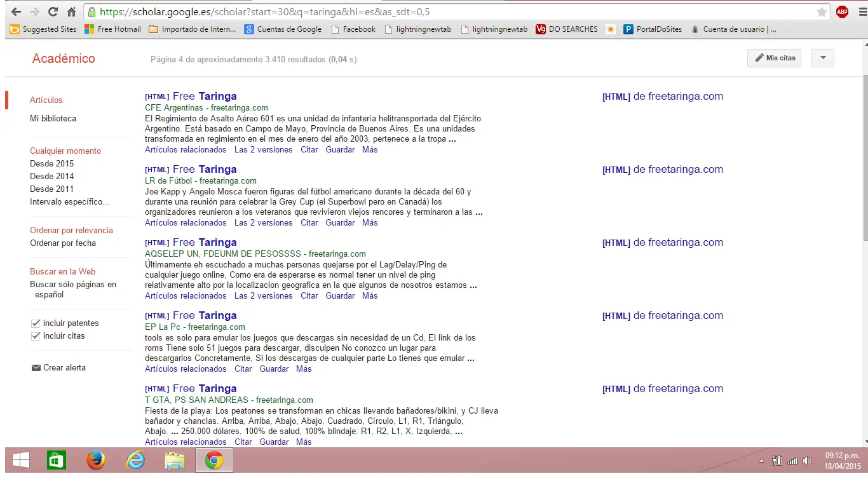This screenshot has height=488, width=868.
Task: Select Intervalo específico... date range option
Action: (x=70, y=202)
